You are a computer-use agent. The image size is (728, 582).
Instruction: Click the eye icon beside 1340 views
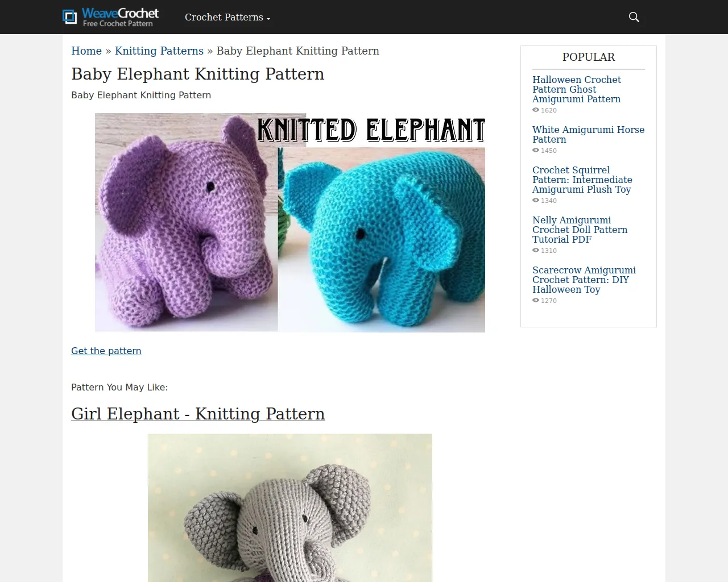coord(536,201)
